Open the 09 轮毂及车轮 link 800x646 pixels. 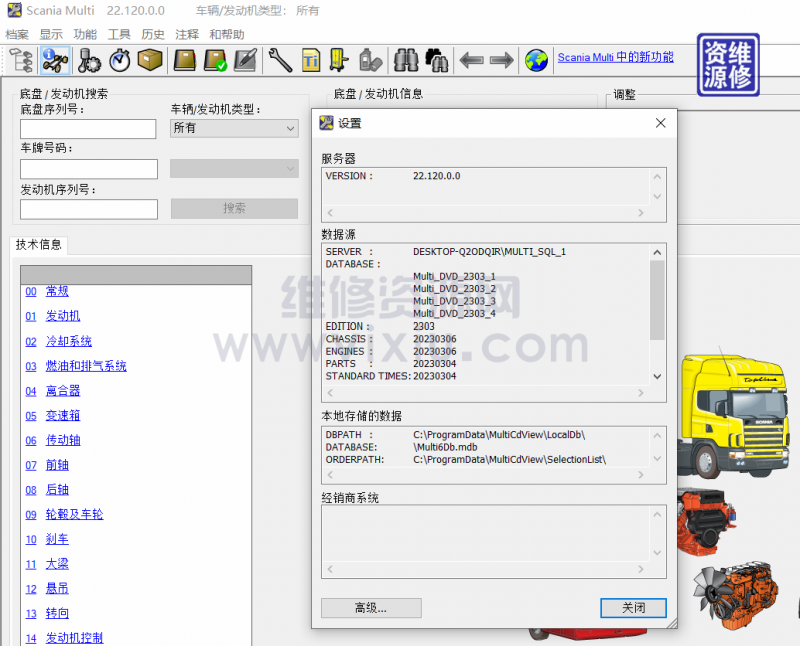[x=64, y=514]
